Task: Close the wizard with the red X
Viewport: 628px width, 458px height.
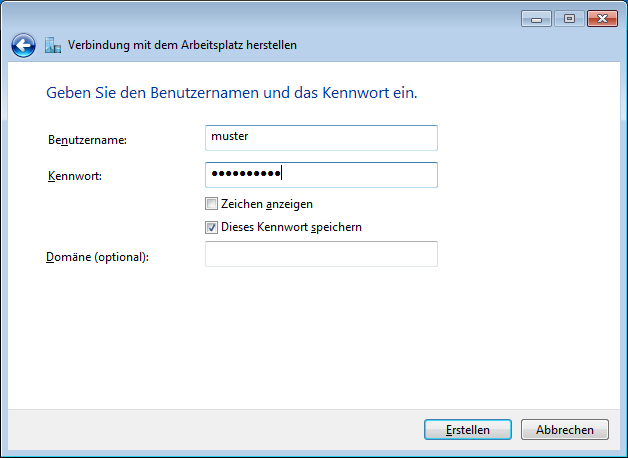Action: (x=602, y=19)
